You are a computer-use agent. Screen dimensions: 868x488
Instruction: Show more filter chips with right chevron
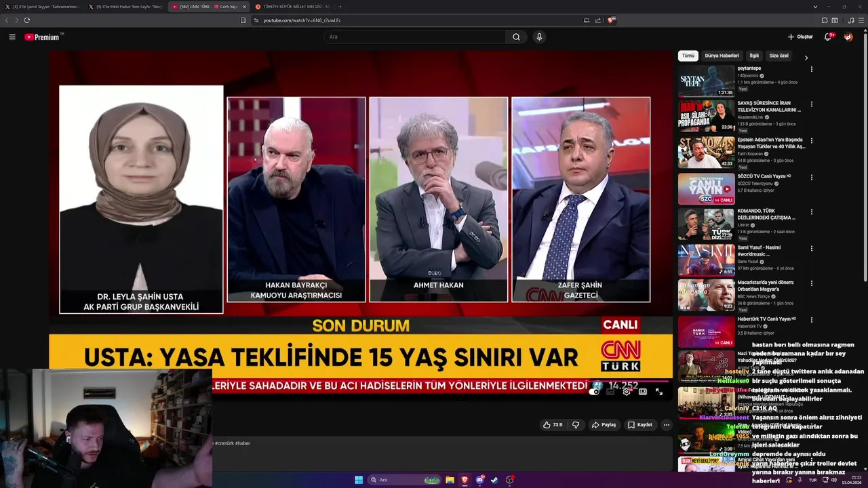(806, 58)
